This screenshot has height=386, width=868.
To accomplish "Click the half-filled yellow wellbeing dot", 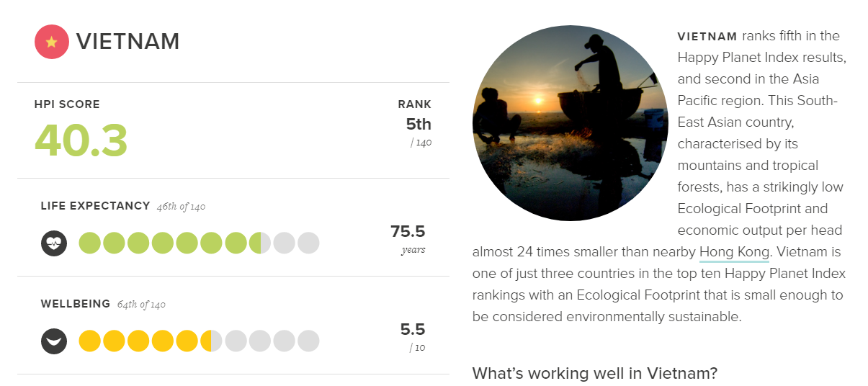I will click(211, 341).
